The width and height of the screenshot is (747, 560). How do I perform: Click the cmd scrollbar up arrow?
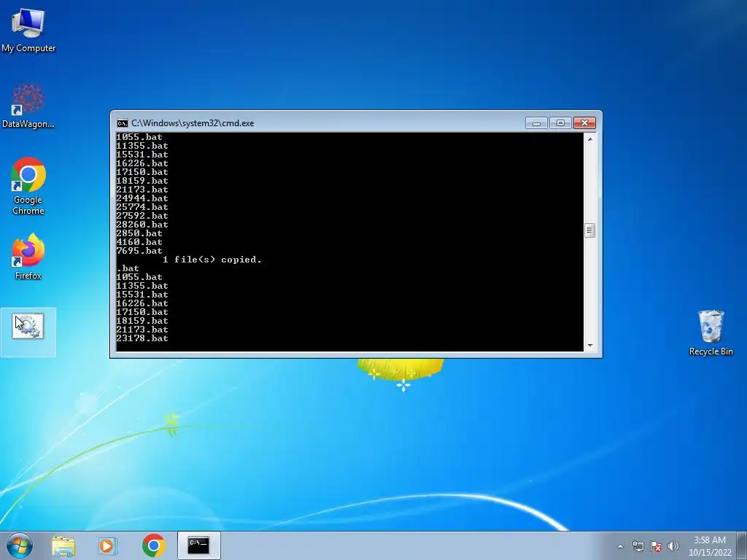(589, 139)
